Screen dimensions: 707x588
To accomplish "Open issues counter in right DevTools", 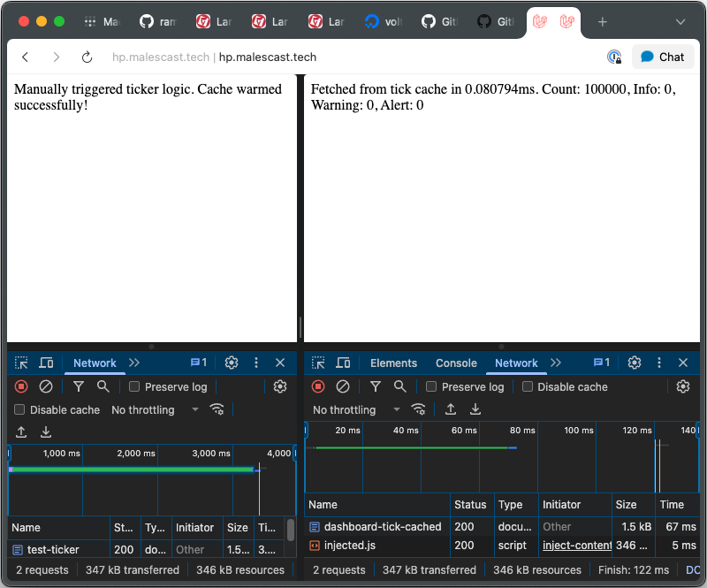I will [x=602, y=363].
